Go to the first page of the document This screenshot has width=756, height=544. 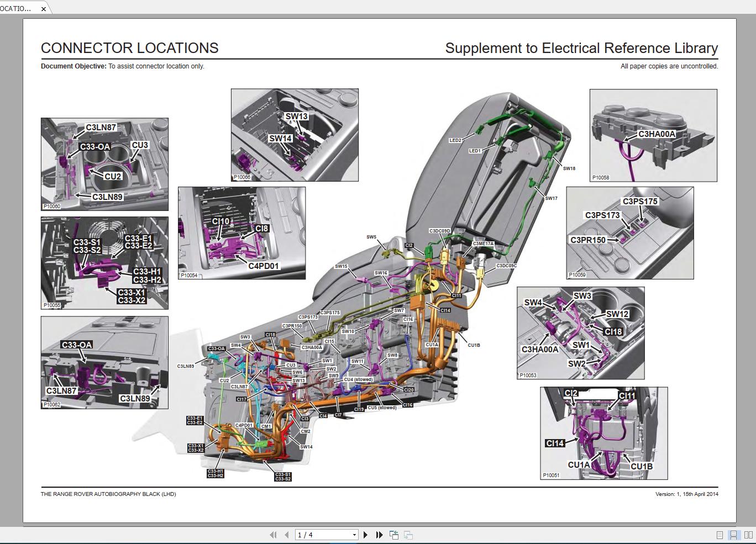(x=274, y=535)
